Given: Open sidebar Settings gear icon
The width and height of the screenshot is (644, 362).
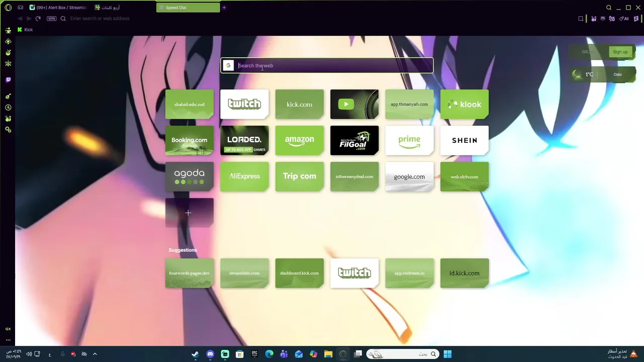Looking at the screenshot, I should (8, 130).
